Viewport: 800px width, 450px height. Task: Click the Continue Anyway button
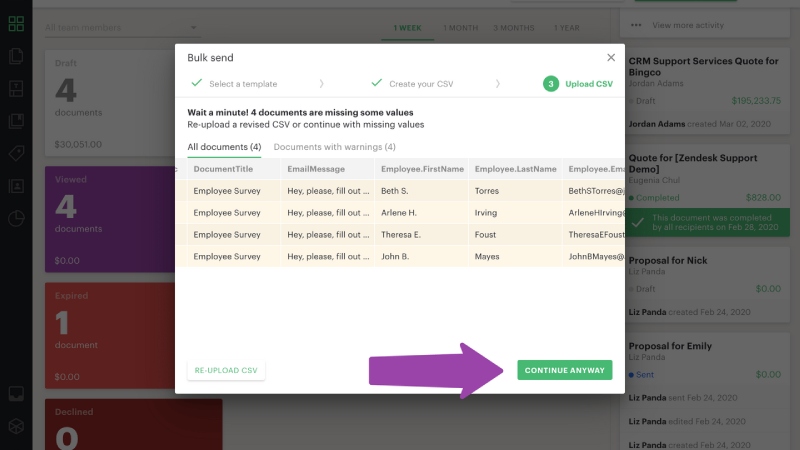click(x=565, y=370)
